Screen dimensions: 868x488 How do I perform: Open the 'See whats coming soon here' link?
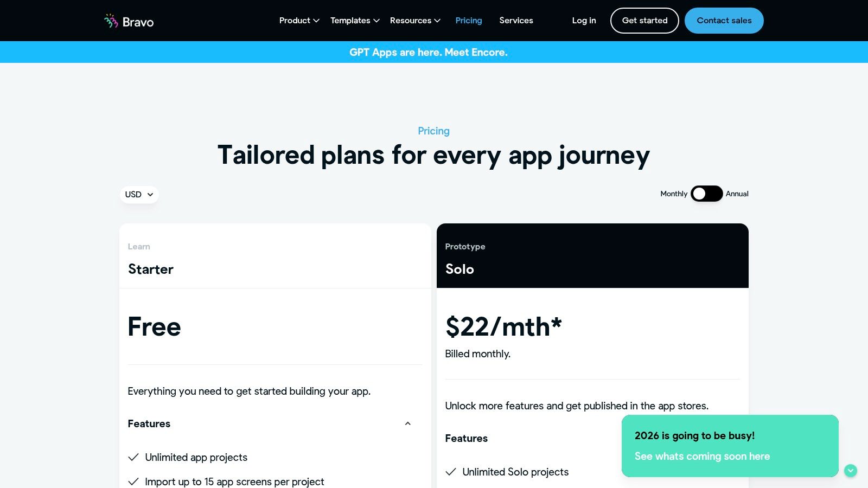[x=702, y=456]
